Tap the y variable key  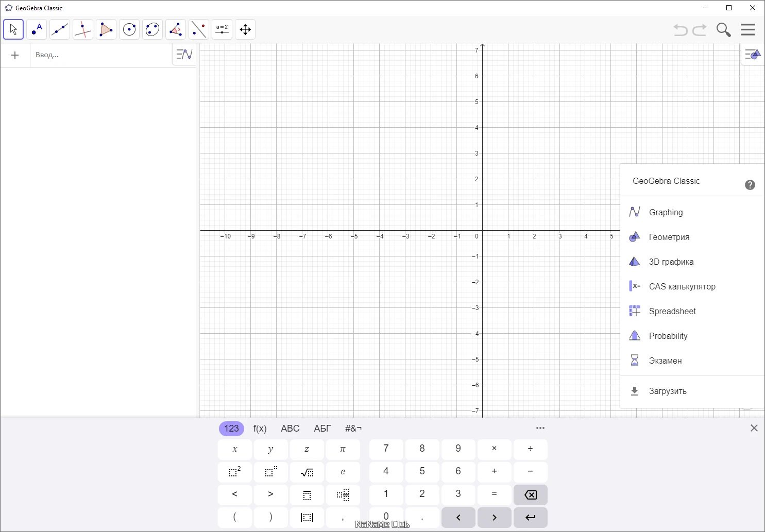click(271, 449)
